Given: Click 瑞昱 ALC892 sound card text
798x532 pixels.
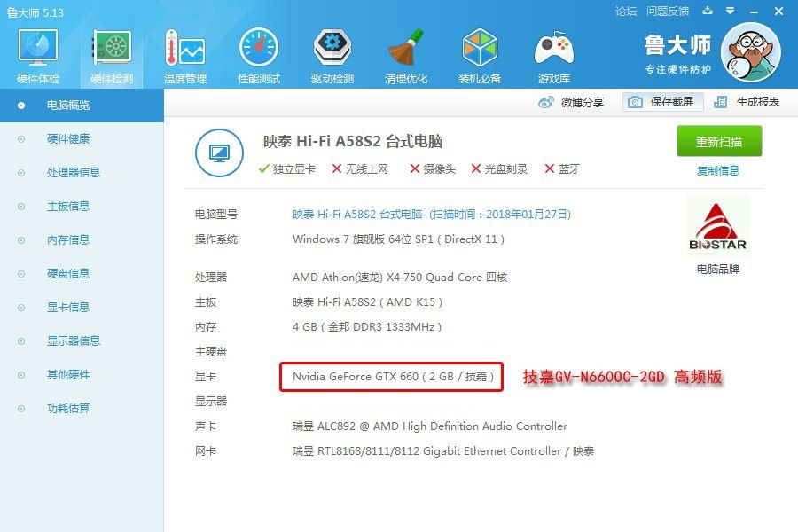Looking at the screenshot, I should click(430, 426).
